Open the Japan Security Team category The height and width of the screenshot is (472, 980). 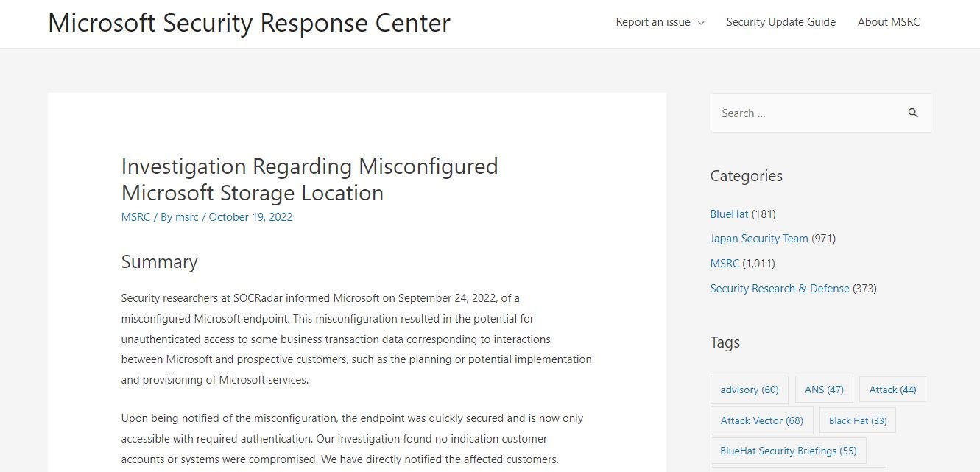(758, 239)
